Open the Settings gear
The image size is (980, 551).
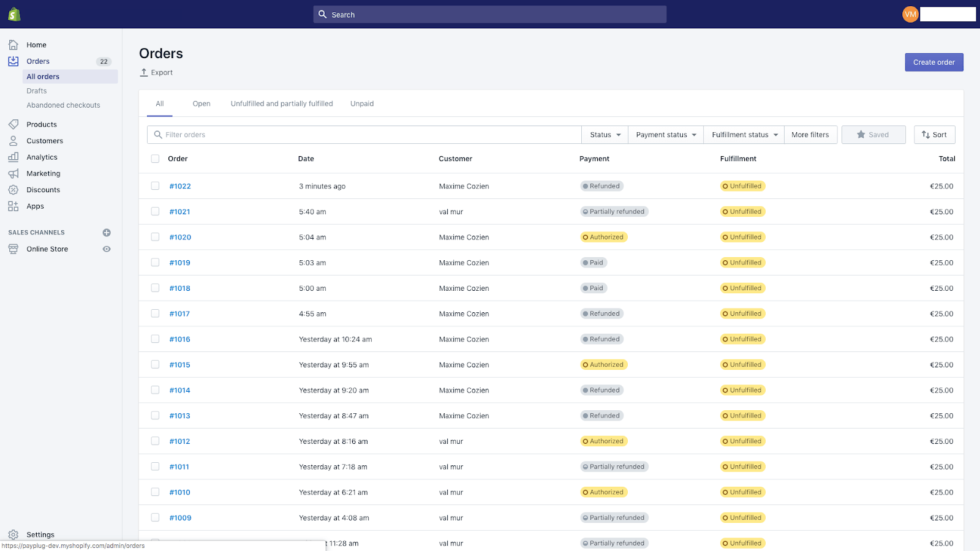pos(13,534)
